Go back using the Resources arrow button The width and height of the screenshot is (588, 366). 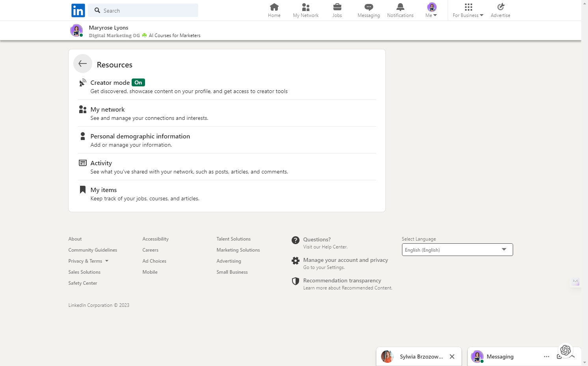[83, 63]
